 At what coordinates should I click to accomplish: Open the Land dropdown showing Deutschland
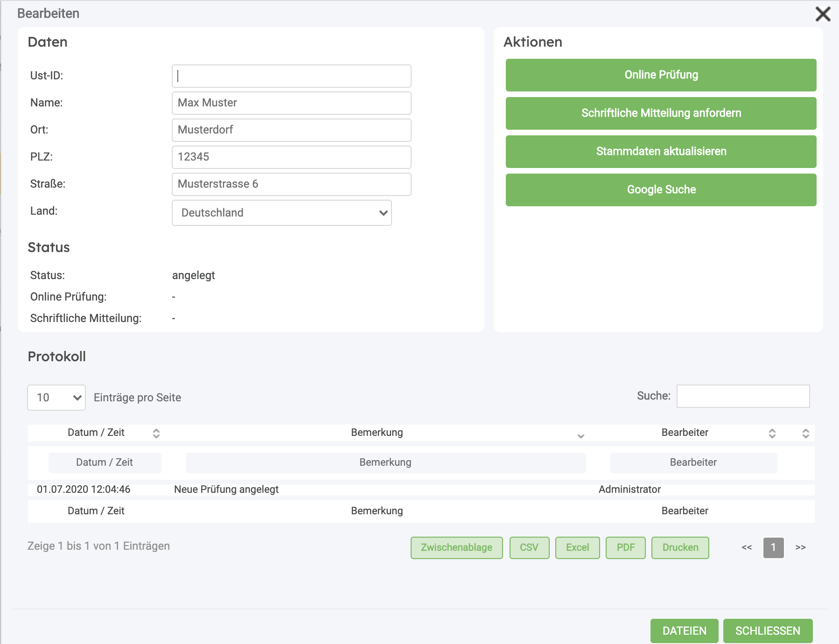(x=281, y=213)
